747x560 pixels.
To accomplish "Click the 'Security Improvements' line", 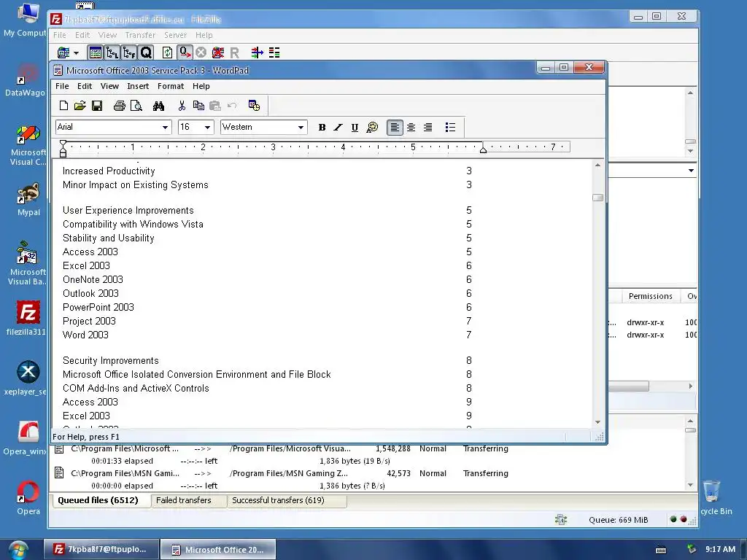I will point(111,360).
